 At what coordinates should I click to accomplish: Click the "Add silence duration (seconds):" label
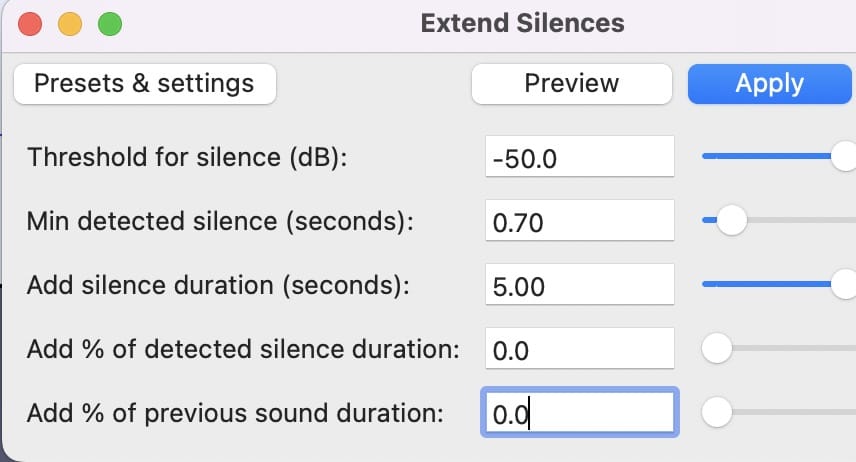(218, 285)
